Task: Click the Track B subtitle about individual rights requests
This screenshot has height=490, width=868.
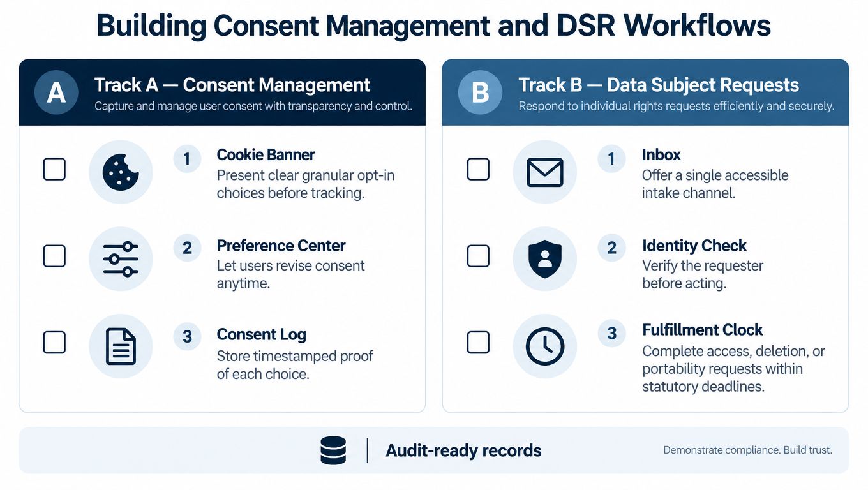Action: (676, 106)
